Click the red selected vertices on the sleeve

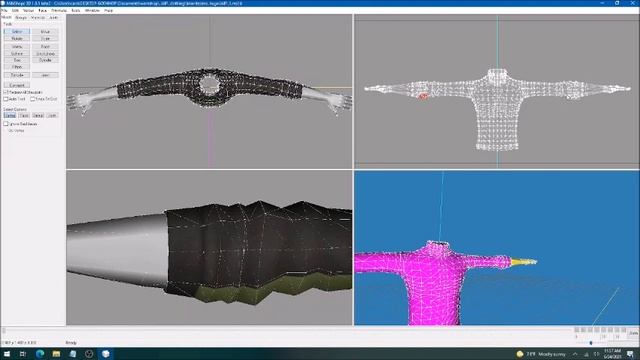pos(423,96)
